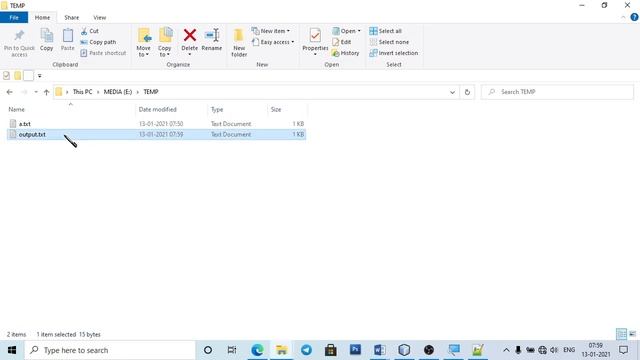Open the New item dropdown
The height and width of the screenshot is (360, 640).
tap(271, 31)
